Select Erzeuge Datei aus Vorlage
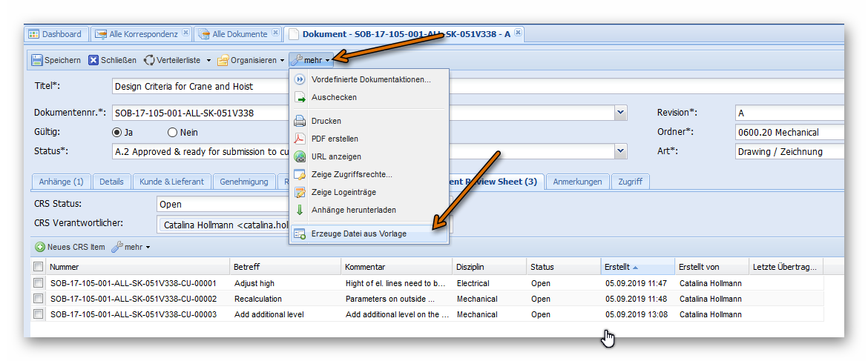868x361 pixels. click(358, 234)
